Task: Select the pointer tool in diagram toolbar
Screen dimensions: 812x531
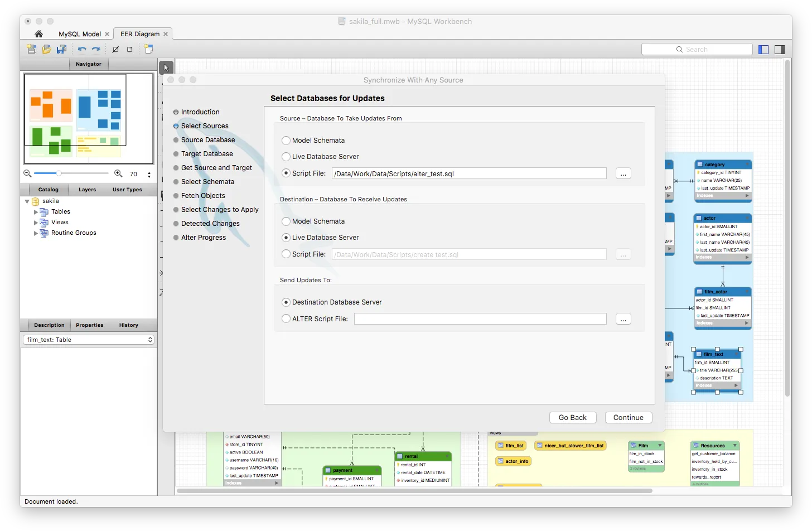Action: point(166,67)
